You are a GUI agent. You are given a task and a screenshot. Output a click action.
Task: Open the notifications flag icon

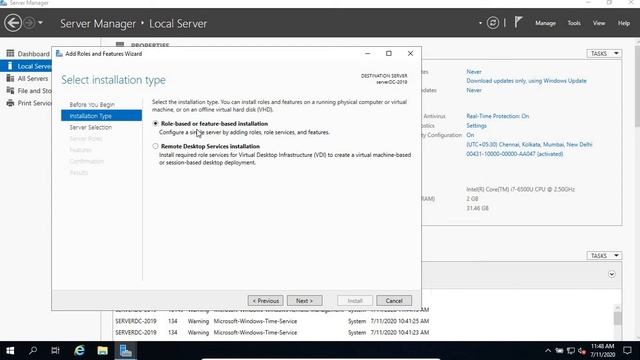(518, 22)
